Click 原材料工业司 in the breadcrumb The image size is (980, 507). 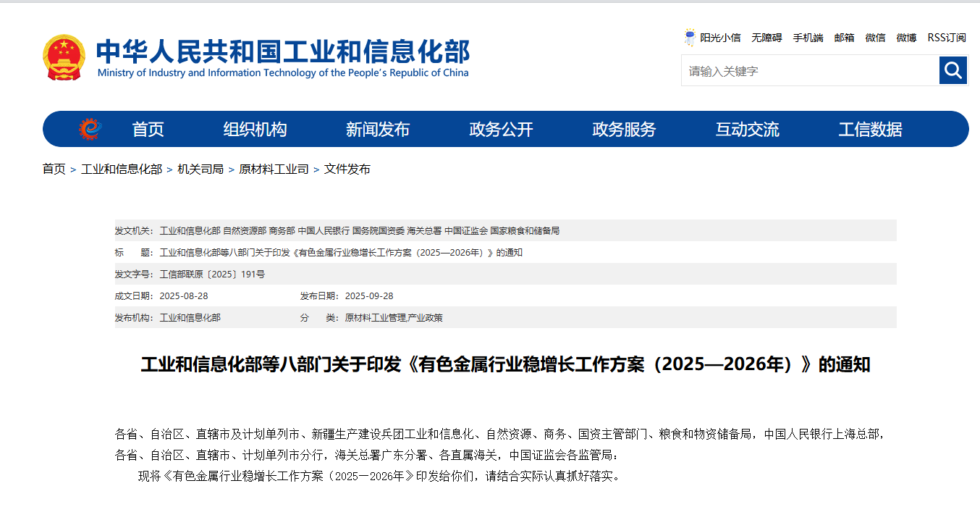pyautogui.click(x=274, y=169)
